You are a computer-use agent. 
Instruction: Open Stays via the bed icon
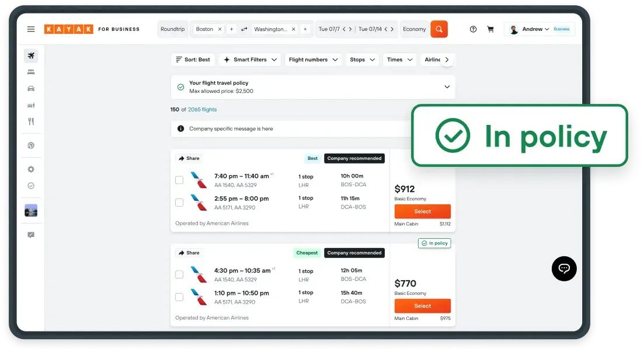(x=31, y=72)
